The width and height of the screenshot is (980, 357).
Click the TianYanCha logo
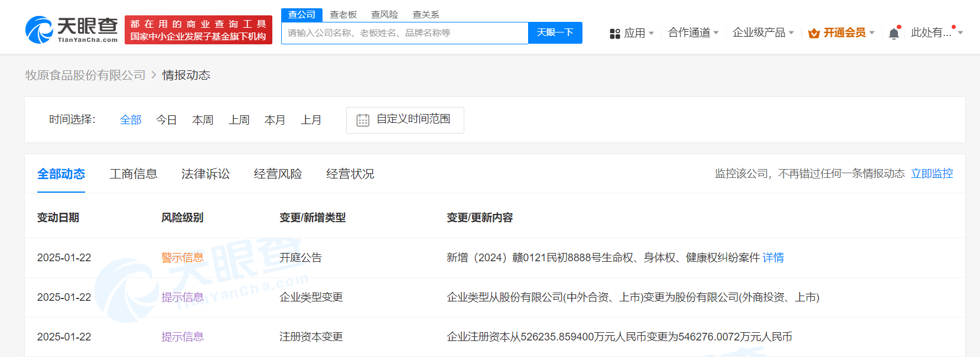point(71,30)
